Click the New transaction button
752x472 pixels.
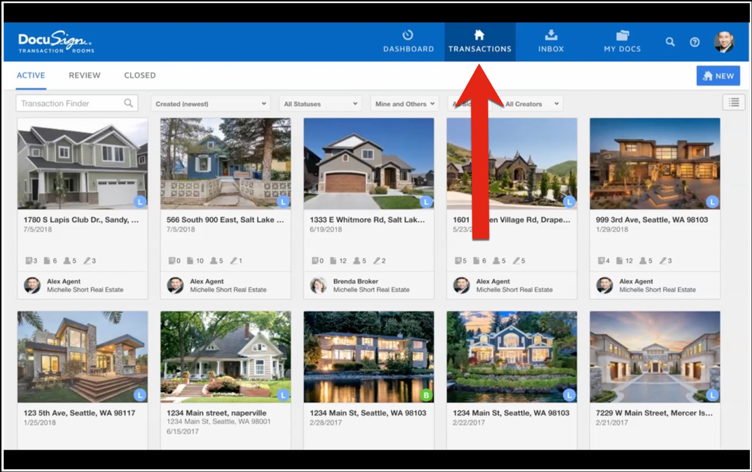tap(718, 76)
